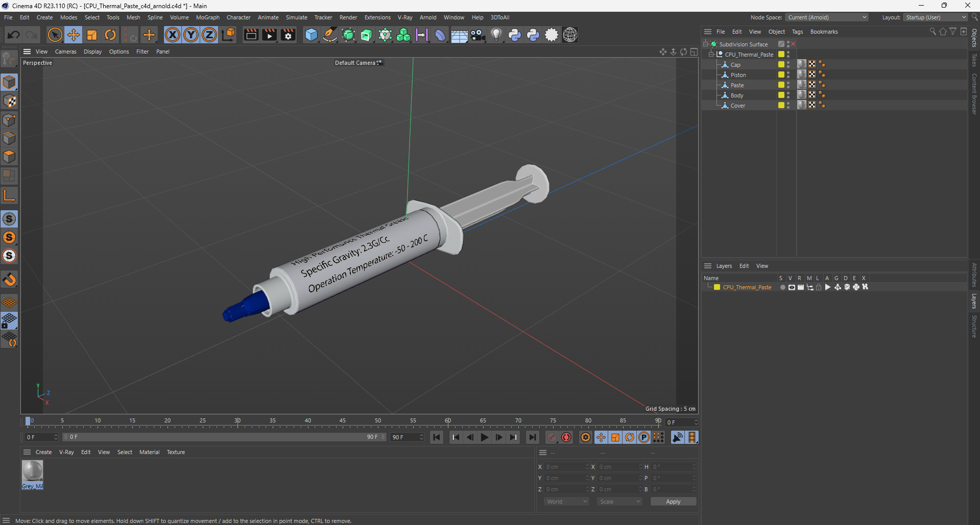Click the end frame 90 F field
The image size is (980, 525).
(x=407, y=437)
